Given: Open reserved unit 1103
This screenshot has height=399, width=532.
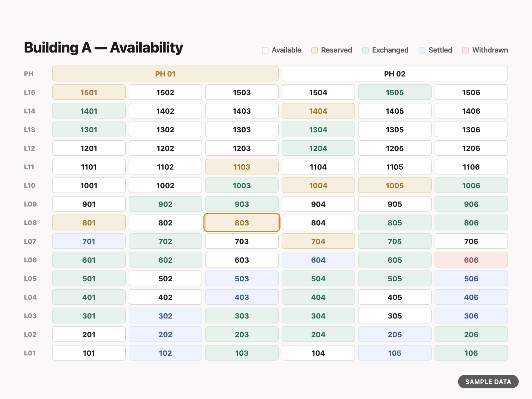Looking at the screenshot, I should [x=242, y=167].
